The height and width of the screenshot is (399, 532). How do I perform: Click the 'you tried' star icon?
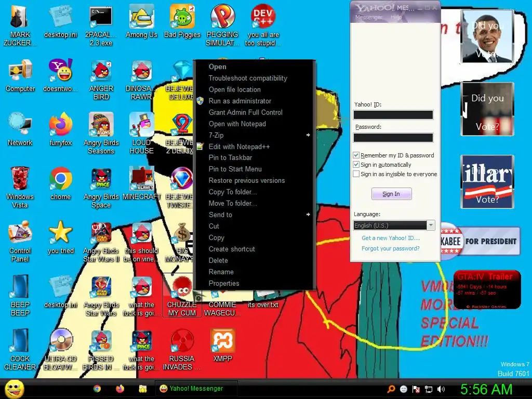60,237
